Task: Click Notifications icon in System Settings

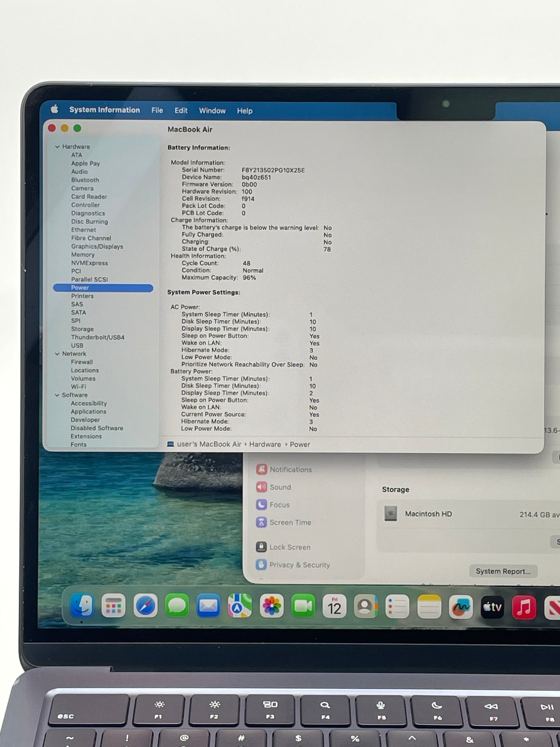Action: tap(262, 469)
